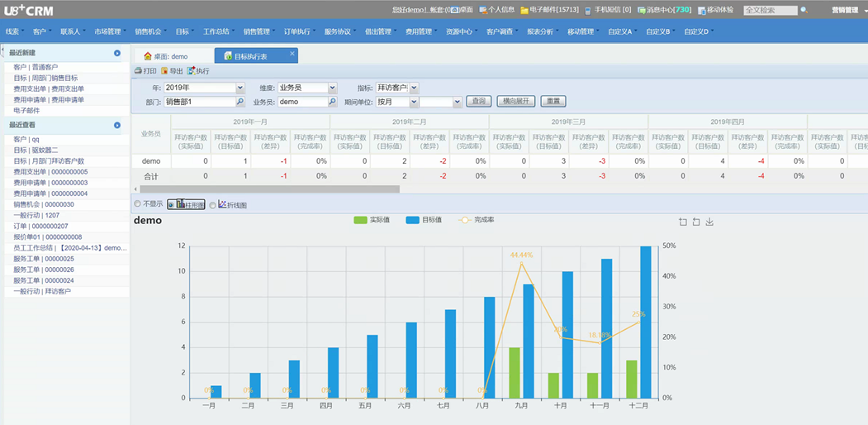Click the 部门 lookup magnifier icon

(x=240, y=102)
